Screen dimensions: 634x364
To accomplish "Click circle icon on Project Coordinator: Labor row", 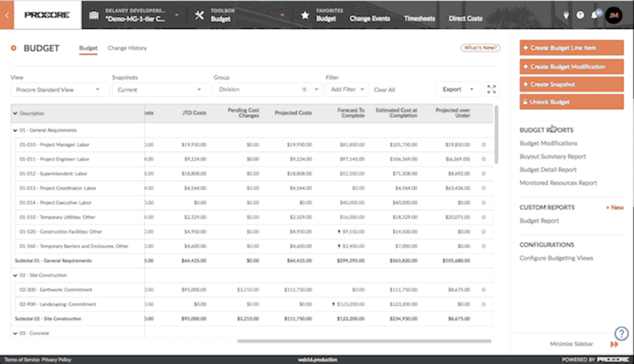I will click(x=484, y=188).
